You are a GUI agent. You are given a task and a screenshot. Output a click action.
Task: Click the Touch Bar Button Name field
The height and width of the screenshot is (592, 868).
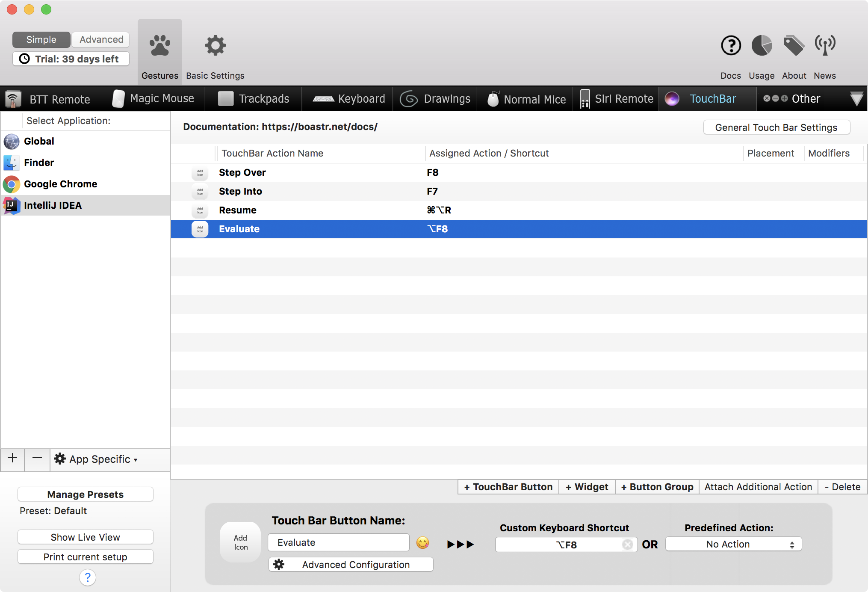click(338, 542)
